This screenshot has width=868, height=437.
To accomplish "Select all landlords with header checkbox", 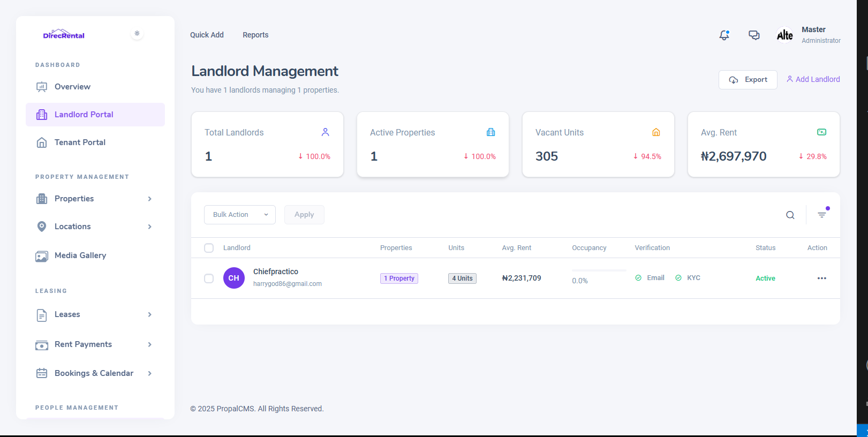I will tap(209, 248).
